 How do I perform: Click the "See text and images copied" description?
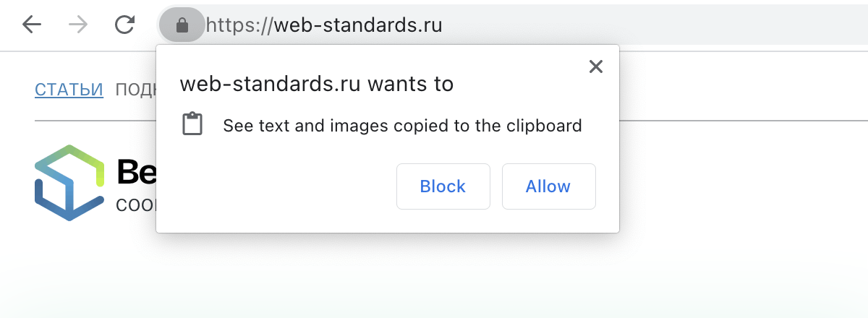402,126
